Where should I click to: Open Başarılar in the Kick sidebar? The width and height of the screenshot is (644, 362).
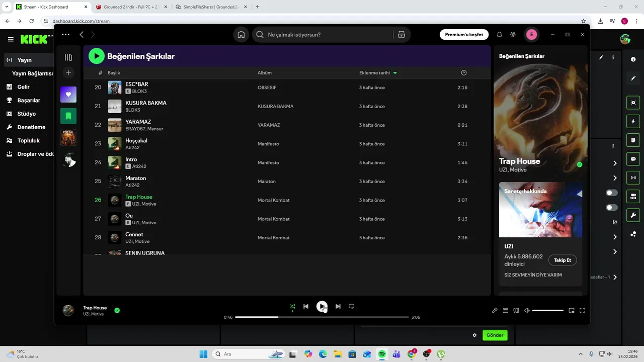29,101
